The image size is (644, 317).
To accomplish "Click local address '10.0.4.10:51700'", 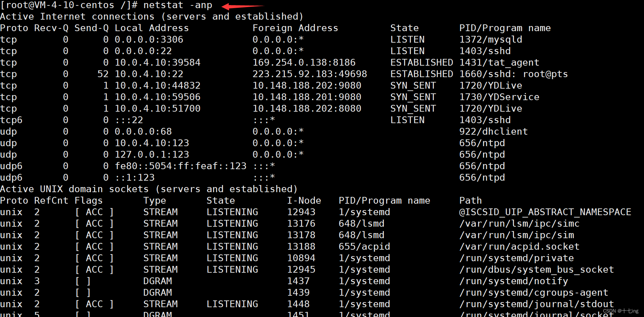I will click(x=158, y=109).
